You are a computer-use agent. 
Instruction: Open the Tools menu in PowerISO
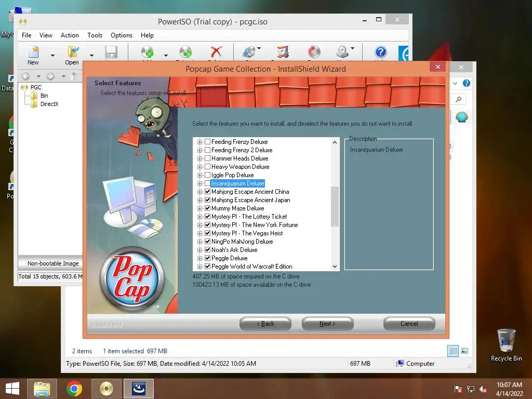coord(95,35)
